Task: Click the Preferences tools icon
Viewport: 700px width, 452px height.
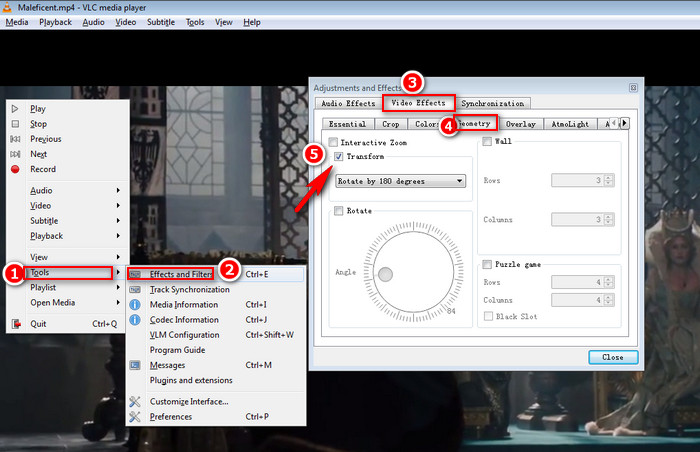Action: [x=135, y=417]
